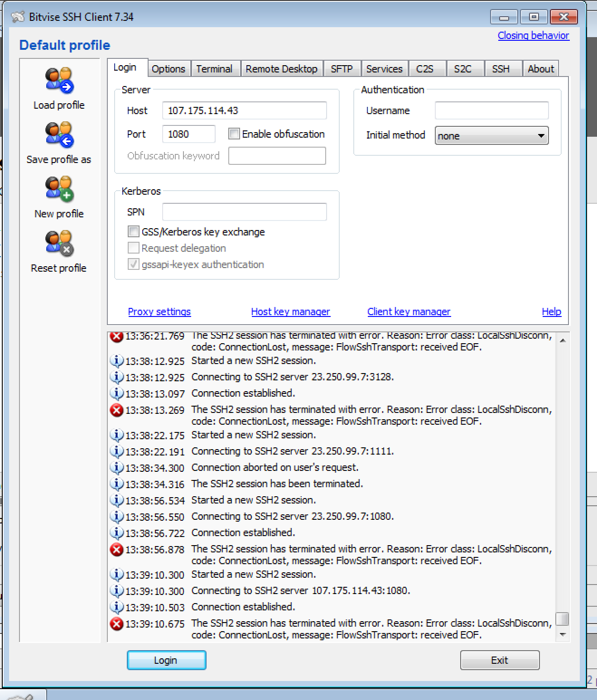Click the New profile icon
Screen dimensions: 597x700
click(x=59, y=189)
